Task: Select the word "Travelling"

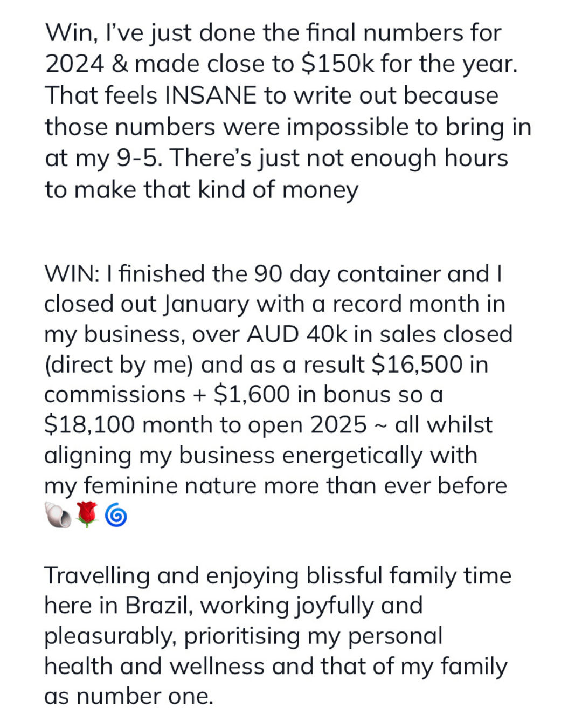Action: tap(97, 576)
